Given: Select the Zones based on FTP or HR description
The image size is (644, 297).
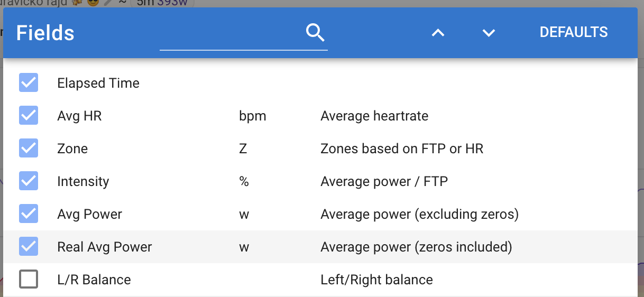Looking at the screenshot, I should point(402,148).
